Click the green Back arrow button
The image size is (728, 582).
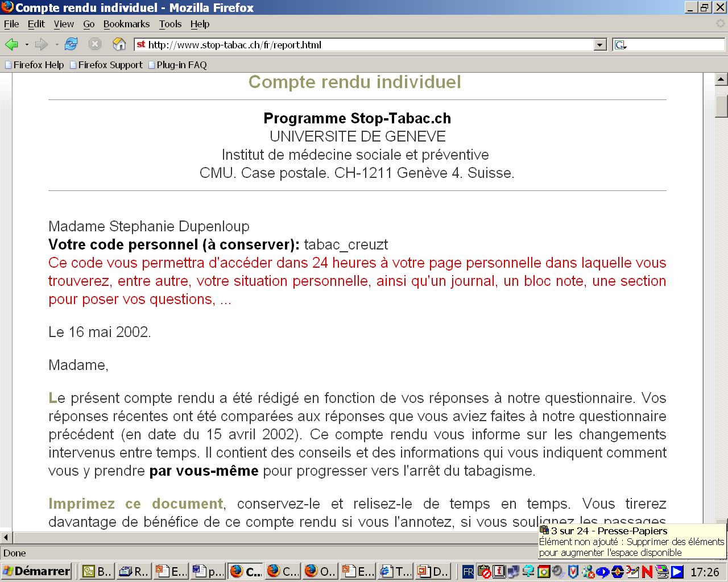(x=11, y=44)
